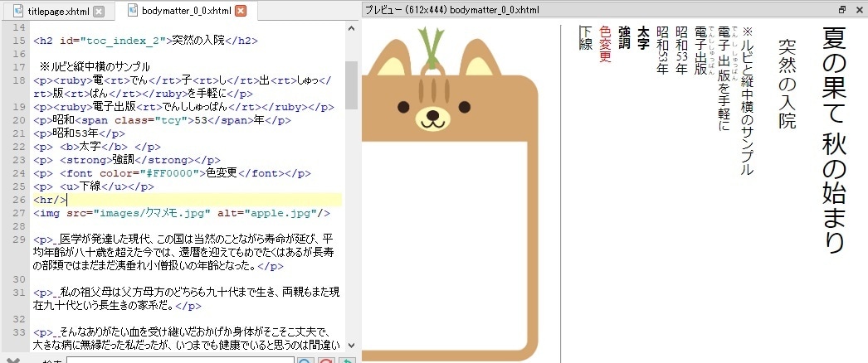Click line number 33 in the gutter
Screen dimensions: 868x363
pyautogui.click(x=18, y=332)
